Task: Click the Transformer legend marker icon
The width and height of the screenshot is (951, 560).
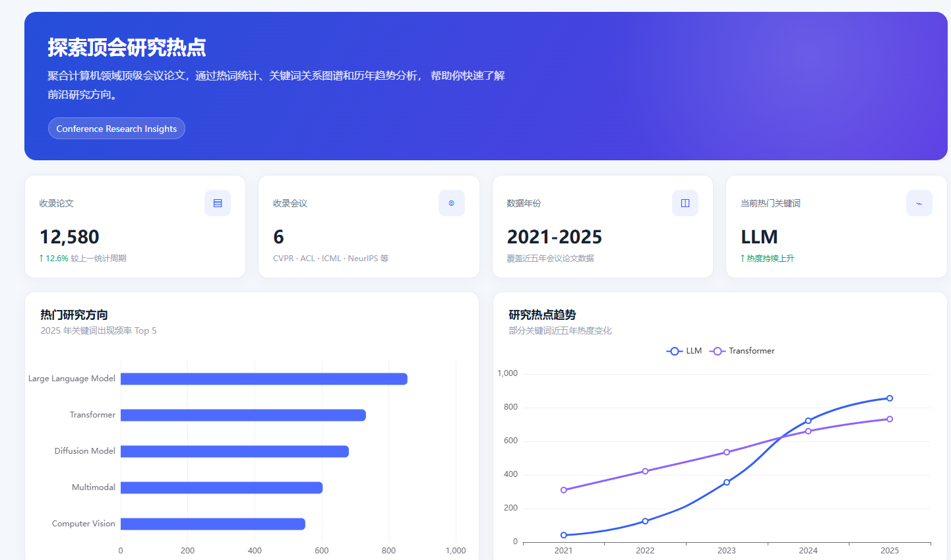Action: 717,351
